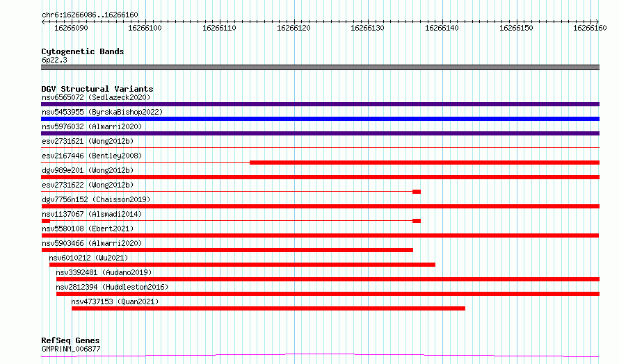Click nsv5580108 (Ebert2021) label
The height and width of the screenshot is (364, 619).
point(88,229)
